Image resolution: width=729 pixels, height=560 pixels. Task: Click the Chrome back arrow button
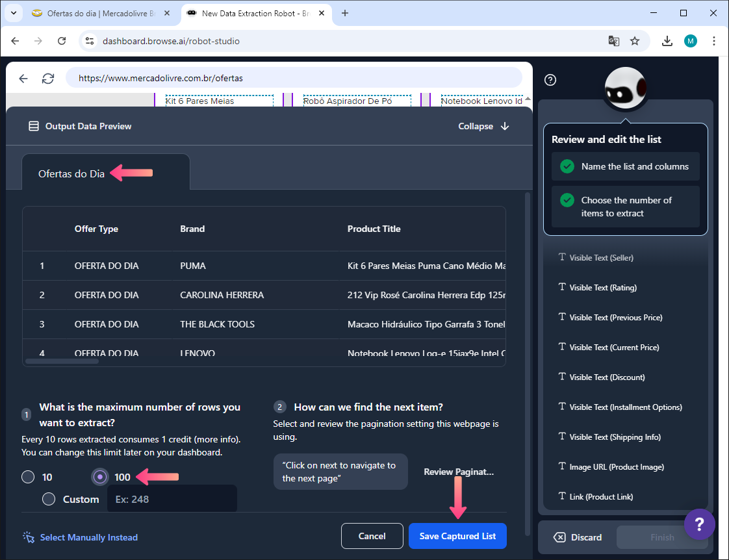[15, 41]
